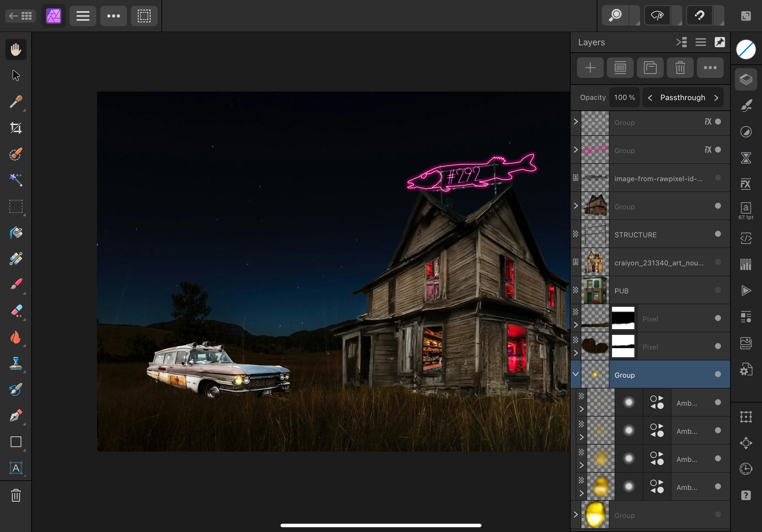Image resolution: width=762 pixels, height=532 pixels.
Task: Open Passthrough blend mode list
Action: pyautogui.click(x=683, y=98)
